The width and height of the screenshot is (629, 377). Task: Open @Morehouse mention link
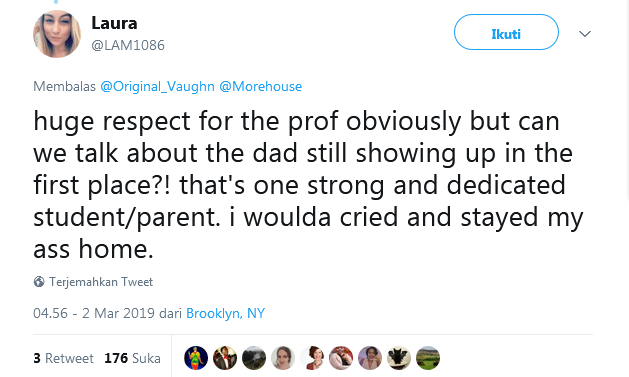261,87
